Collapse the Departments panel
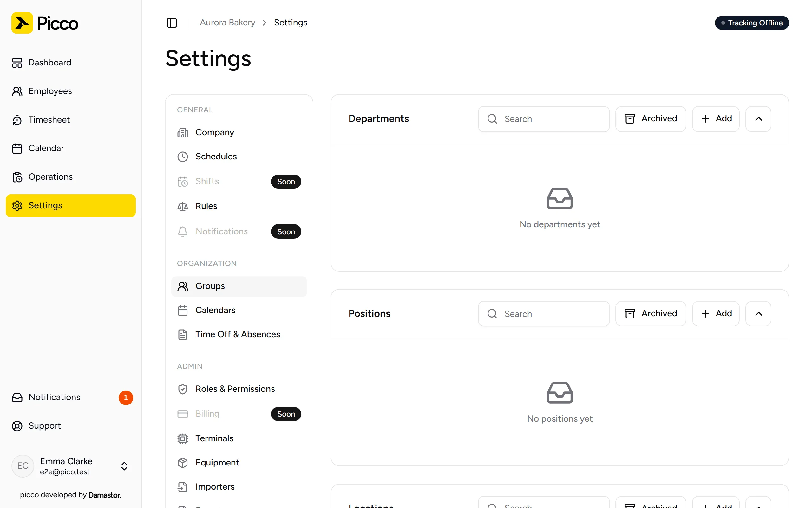 (x=758, y=119)
